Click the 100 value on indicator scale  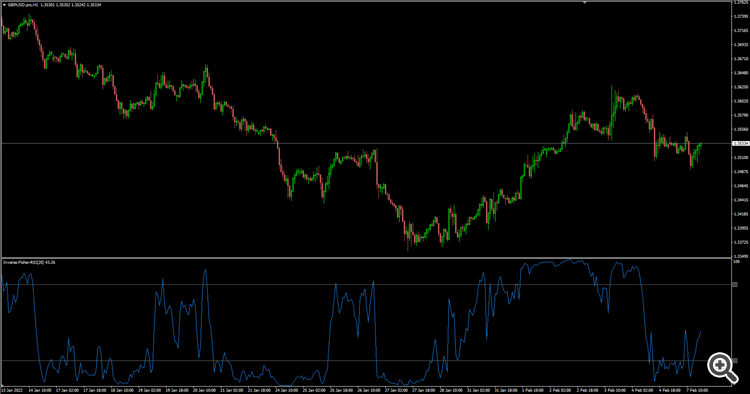pos(737,262)
